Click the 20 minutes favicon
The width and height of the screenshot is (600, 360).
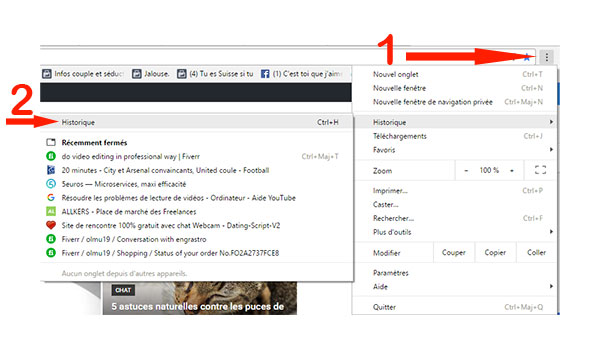[x=51, y=170]
